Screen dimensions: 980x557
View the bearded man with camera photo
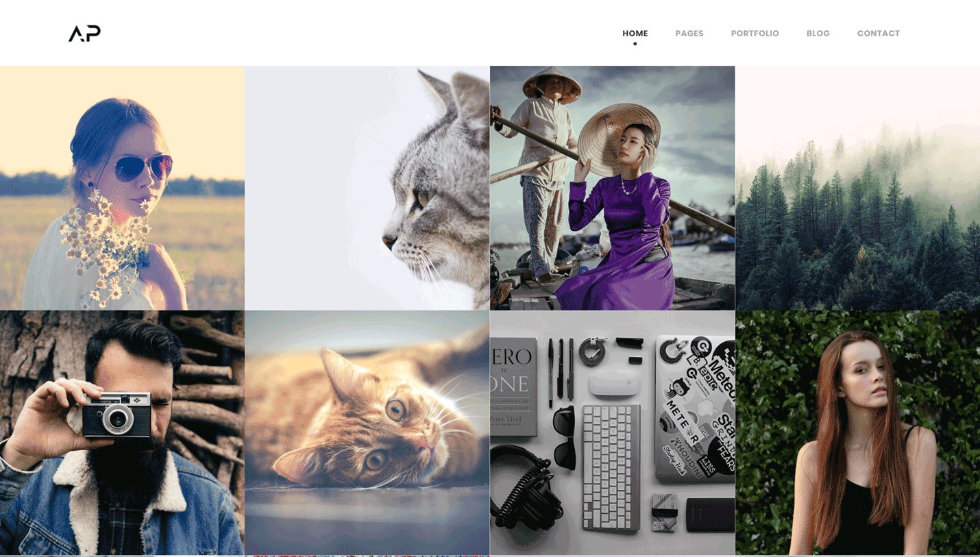click(122, 432)
